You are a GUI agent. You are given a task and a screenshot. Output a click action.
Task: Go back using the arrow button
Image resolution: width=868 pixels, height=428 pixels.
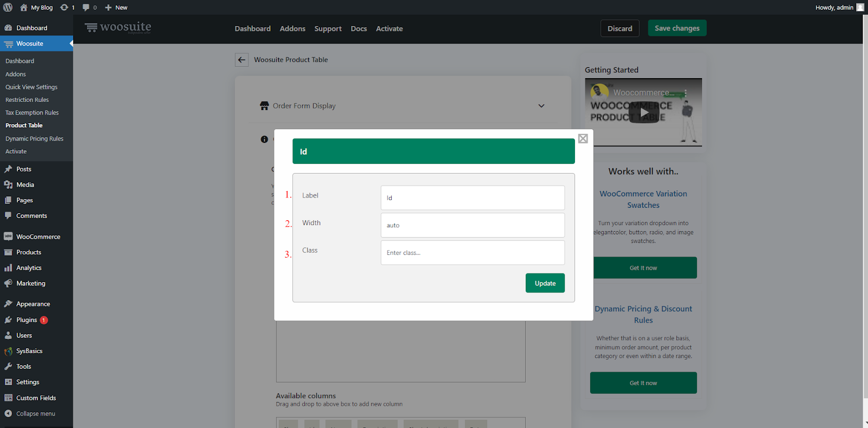[241, 60]
